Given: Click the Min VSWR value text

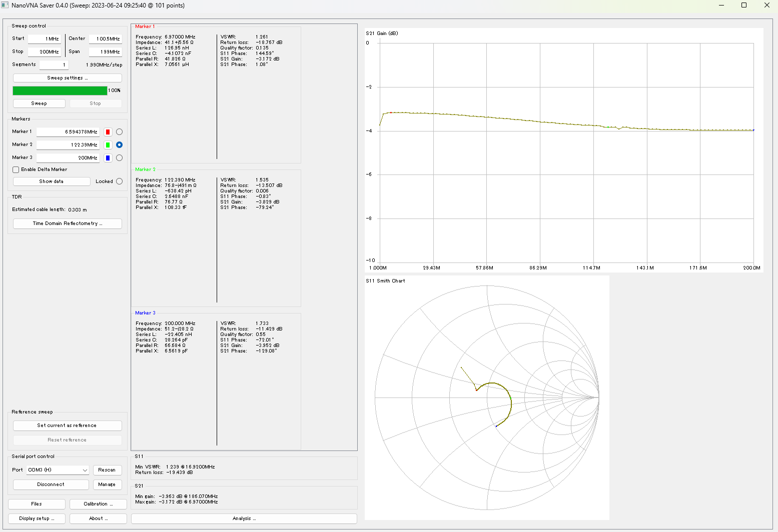Looking at the screenshot, I should click(191, 467).
